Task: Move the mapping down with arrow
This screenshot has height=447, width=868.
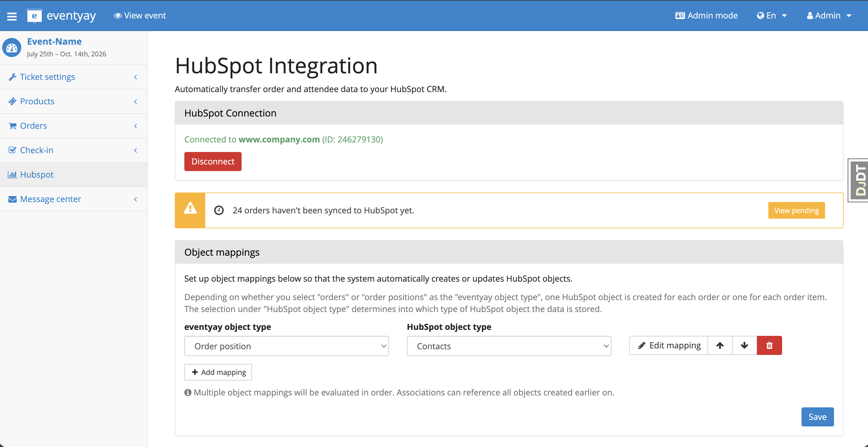Action: 744,345
